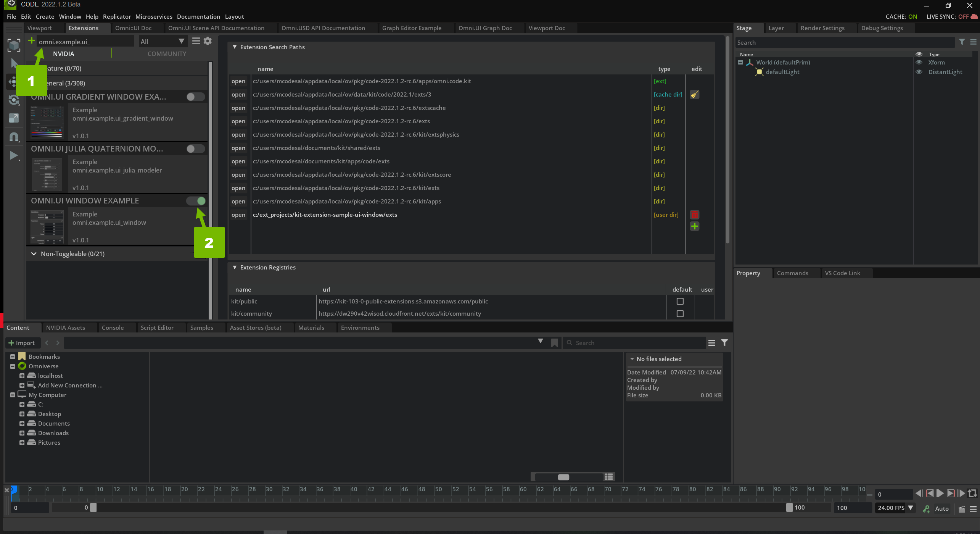Switch to the Script Editor tab
This screenshot has height=534, width=980.
(x=157, y=327)
